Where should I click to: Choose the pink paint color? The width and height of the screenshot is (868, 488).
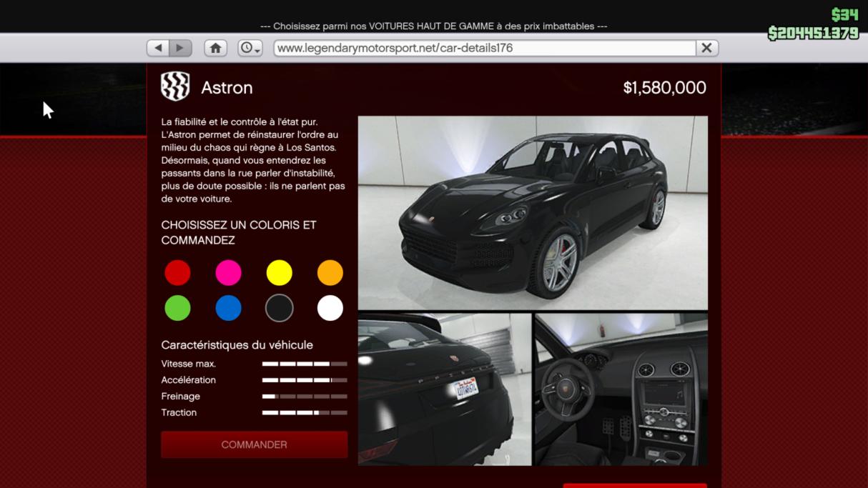(x=228, y=273)
